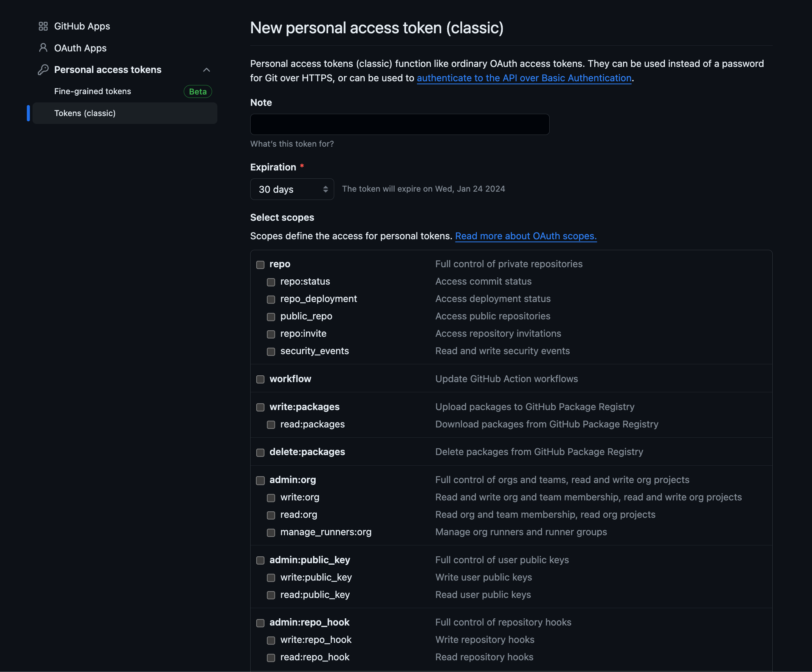Click the Personal access tokens key icon
This screenshot has height=672, width=812.
[43, 70]
